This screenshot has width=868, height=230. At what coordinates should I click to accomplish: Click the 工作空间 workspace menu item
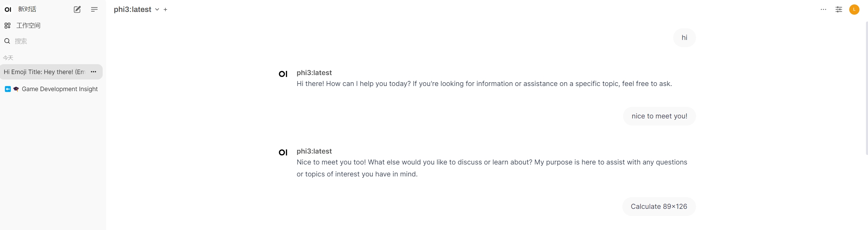[28, 26]
